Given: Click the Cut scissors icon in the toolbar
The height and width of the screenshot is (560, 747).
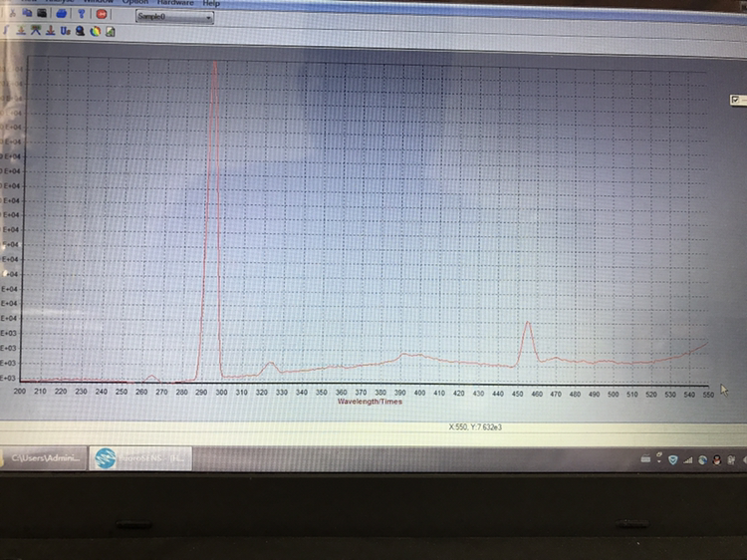Looking at the screenshot, I should click(13, 13).
